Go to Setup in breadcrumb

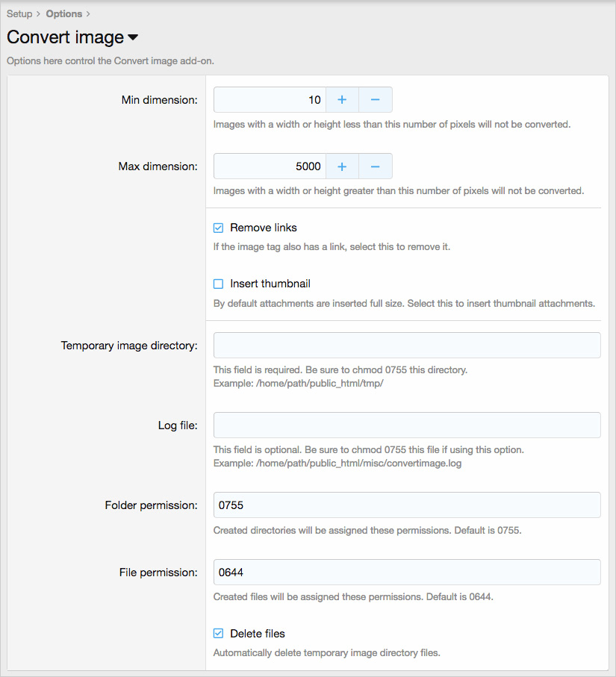point(19,13)
